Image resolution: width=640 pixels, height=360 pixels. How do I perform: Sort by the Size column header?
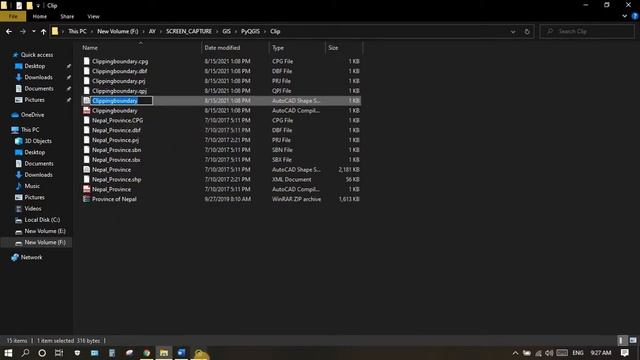click(333, 48)
